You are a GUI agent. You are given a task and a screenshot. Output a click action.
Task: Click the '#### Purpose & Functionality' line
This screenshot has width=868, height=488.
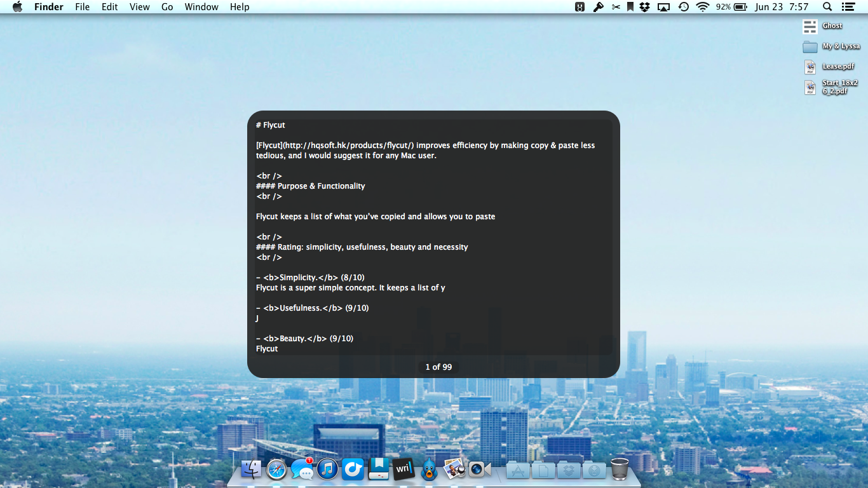(311, 186)
